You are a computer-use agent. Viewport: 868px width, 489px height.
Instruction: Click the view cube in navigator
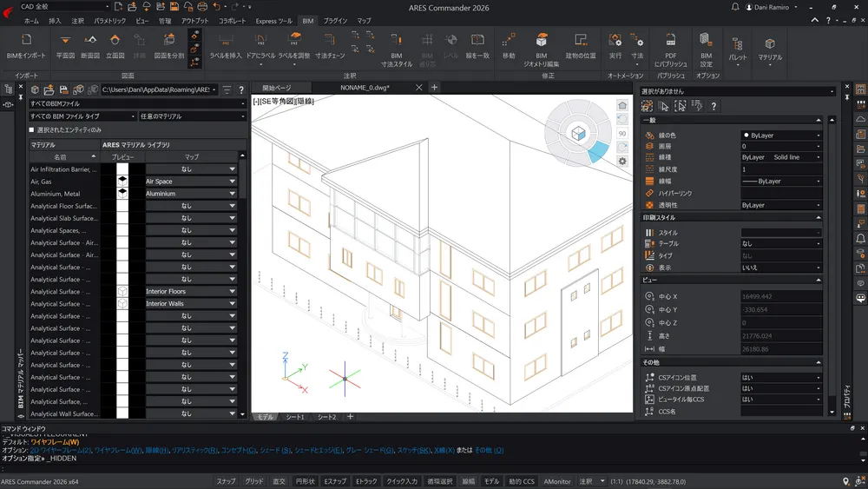[578, 134]
